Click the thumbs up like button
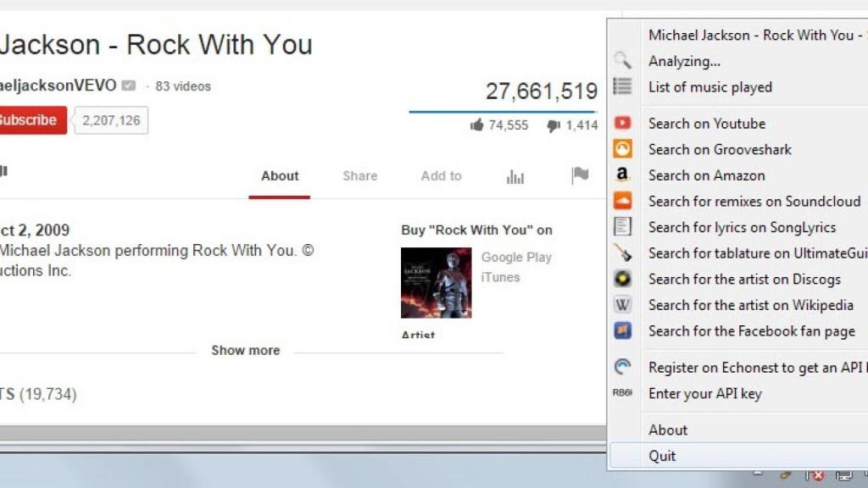This screenshot has width=868, height=488. (478, 125)
